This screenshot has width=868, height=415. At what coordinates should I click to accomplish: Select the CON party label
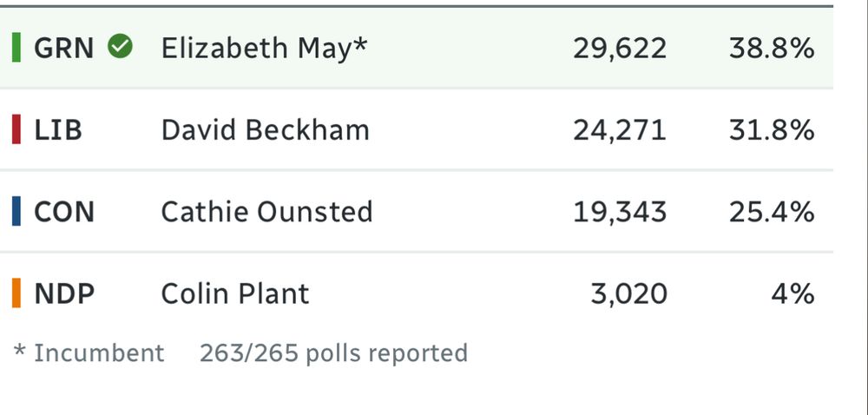(64, 212)
